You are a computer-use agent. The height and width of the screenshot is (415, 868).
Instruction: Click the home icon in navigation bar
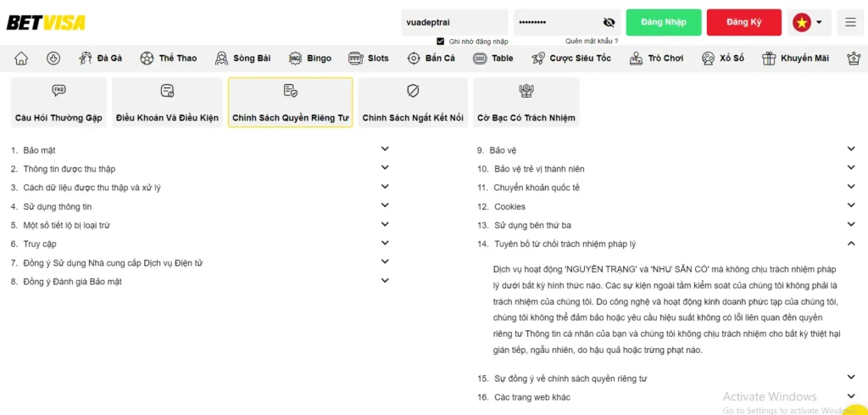pyautogui.click(x=21, y=59)
